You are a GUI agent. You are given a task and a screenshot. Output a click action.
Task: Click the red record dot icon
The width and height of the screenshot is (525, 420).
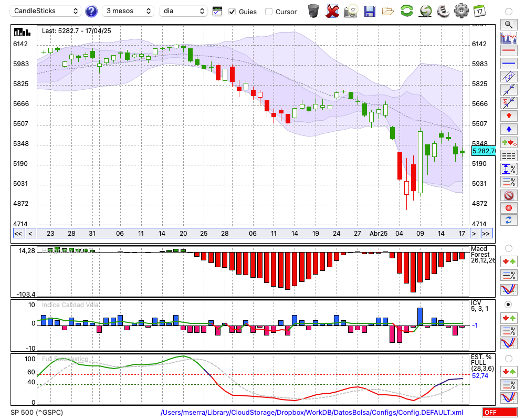pos(509,208)
